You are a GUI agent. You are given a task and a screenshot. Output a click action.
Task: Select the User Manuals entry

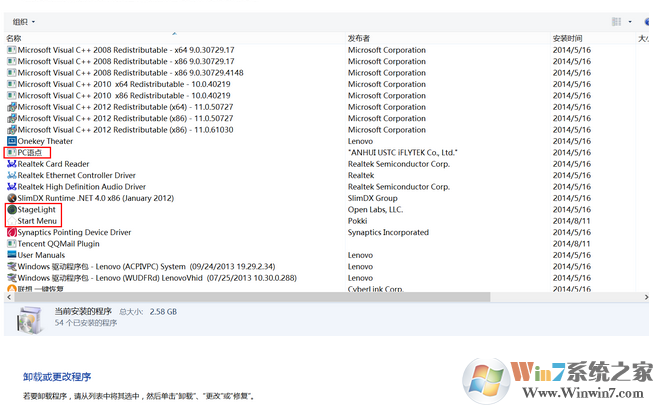(41, 255)
